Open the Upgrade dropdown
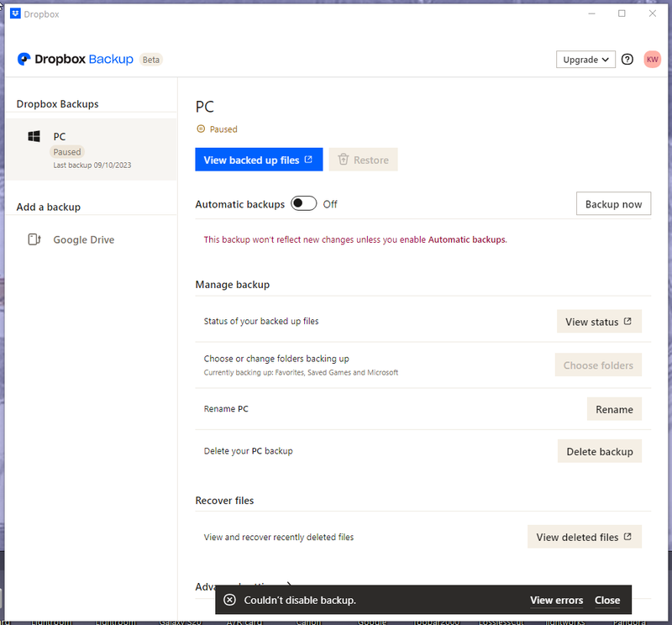The image size is (672, 625). tap(585, 60)
